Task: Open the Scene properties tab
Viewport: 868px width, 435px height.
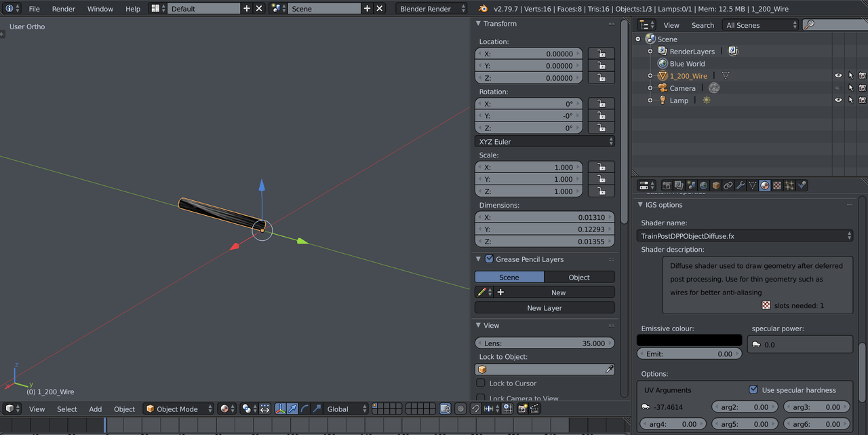Action: (x=692, y=185)
